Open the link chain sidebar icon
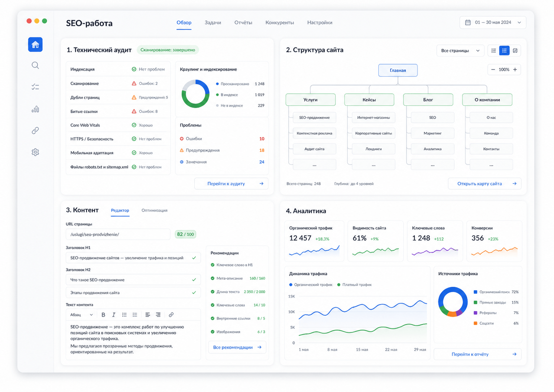Image resolution: width=554 pixels, height=392 pixels. (x=35, y=130)
